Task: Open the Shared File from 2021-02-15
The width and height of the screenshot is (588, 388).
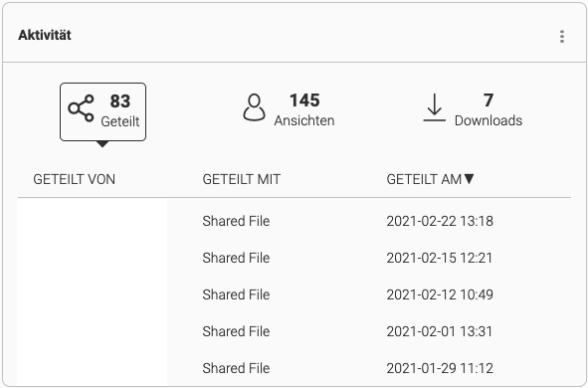Action: pos(236,258)
